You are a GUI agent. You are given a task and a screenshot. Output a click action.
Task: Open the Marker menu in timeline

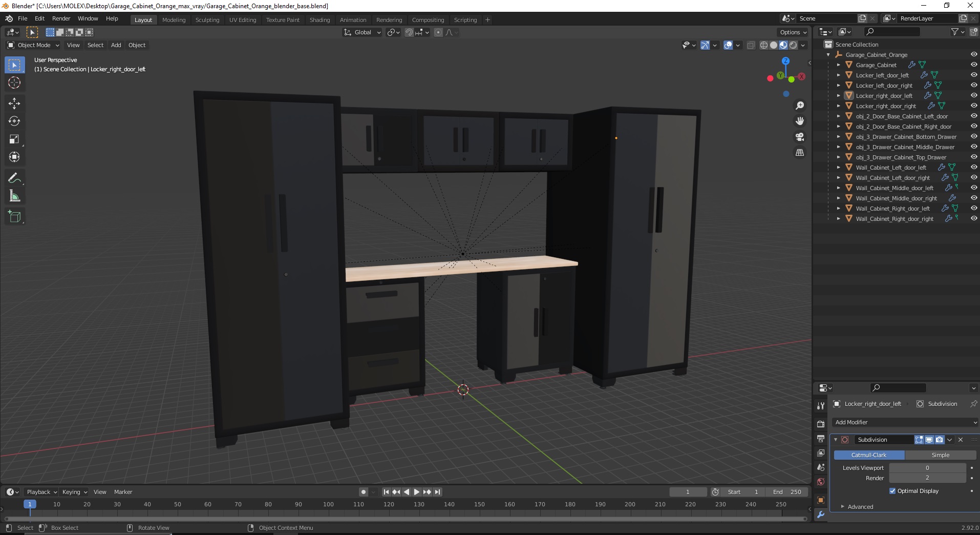(123, 492)
